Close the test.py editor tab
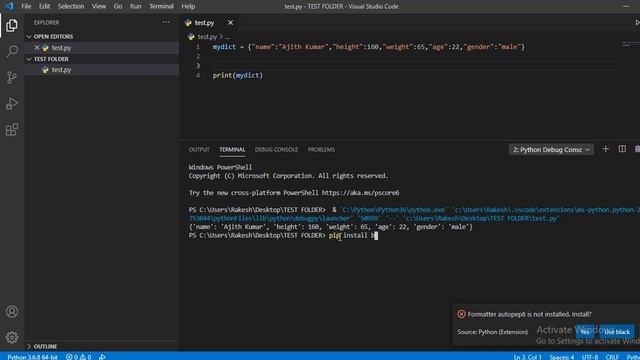Screen dimensions: 640x360 pyautogui.click(x=231, y=23)
